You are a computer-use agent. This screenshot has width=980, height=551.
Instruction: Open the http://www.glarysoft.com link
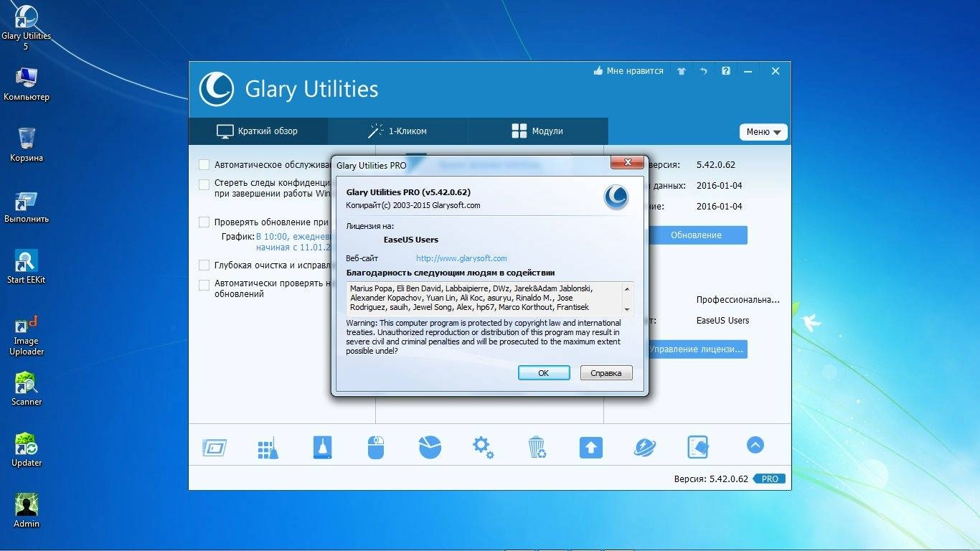pos(461,258)
